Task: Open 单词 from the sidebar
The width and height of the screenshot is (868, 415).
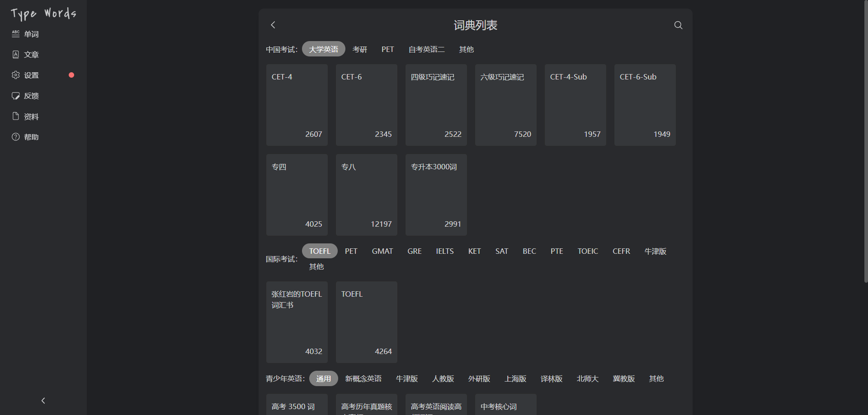Action: point(31,34)
